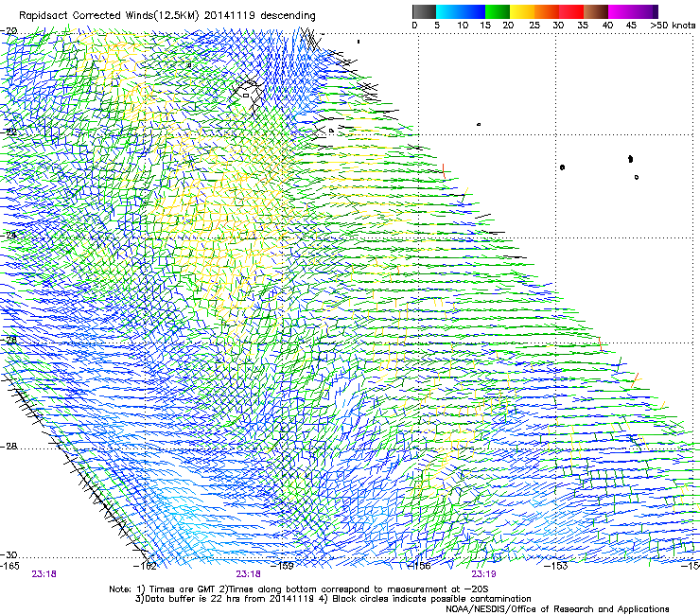Image resolution: width=700 pixels, height=615 pixels.
Task: Click the note 'Black circles indicate possible contamination'
Action: coord(431,599)
